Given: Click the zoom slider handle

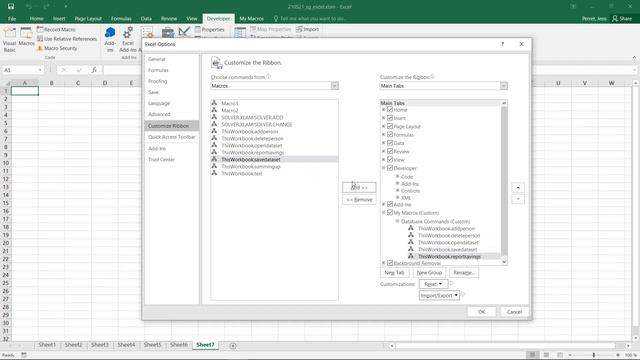Looking at the screenshot, I should (x=594, y=355).
